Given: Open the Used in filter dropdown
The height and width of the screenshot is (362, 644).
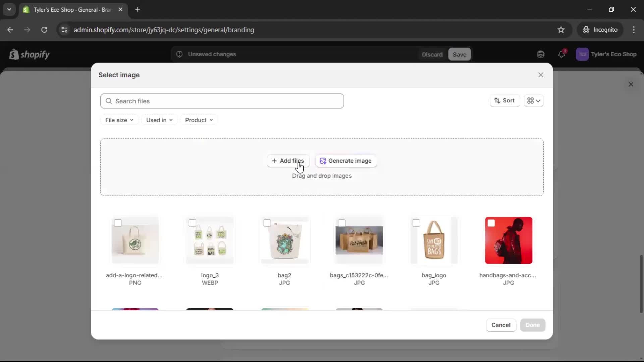Looking at the screenshot, I should [159, 120].
